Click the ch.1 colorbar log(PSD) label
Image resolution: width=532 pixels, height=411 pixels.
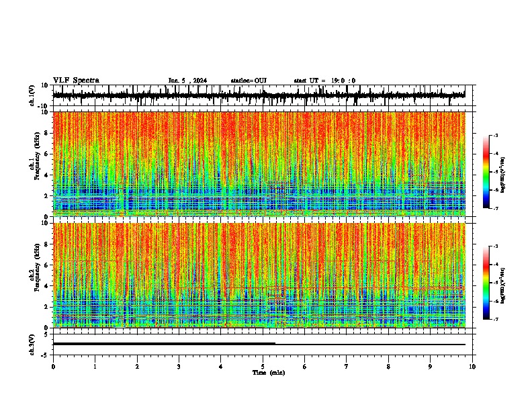tap(503, 175)
